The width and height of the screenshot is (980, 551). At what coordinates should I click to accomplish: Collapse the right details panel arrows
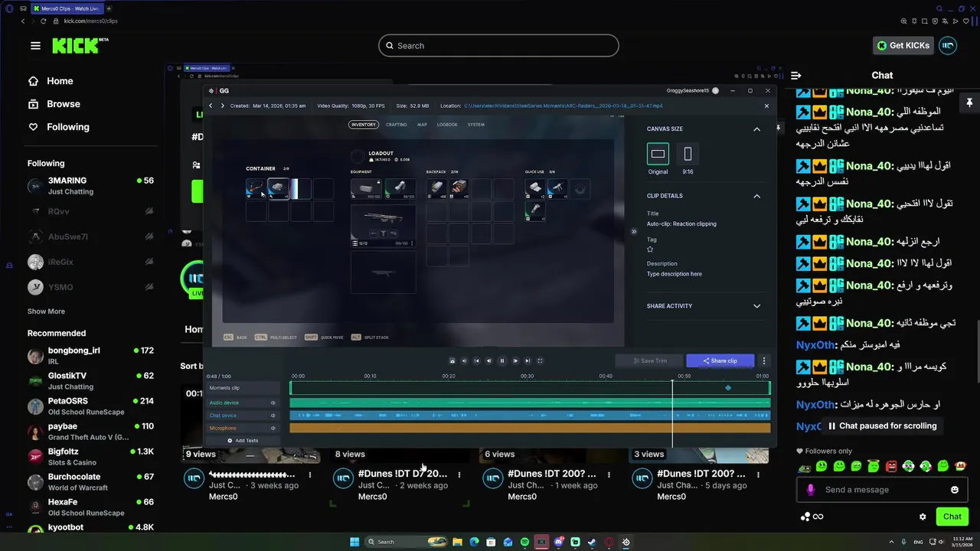(x=634, y=231)
